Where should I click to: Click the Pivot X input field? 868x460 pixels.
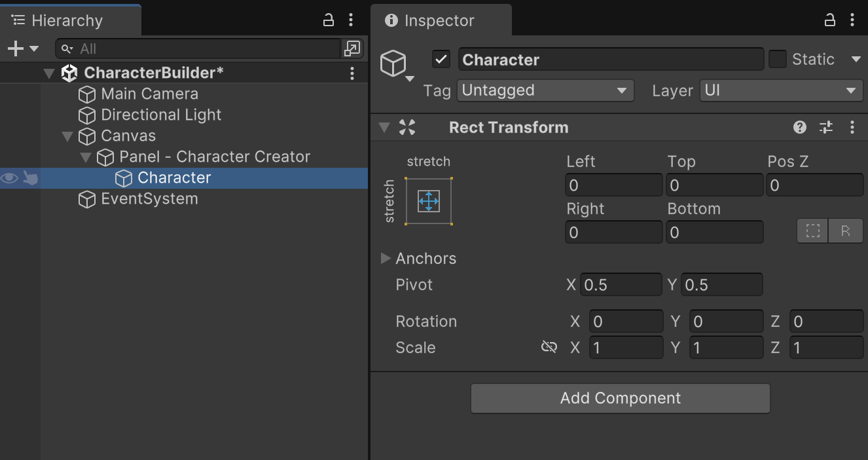click(x=621, y=285)
